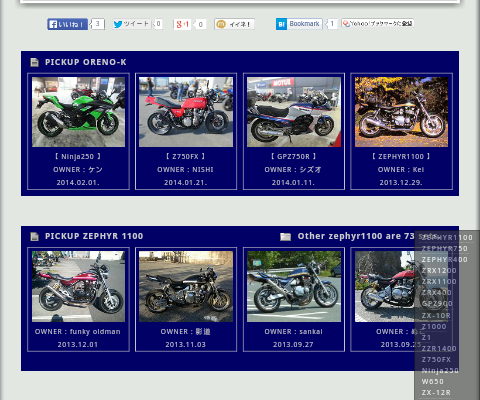Click OWNER : NISHI text

185,169
